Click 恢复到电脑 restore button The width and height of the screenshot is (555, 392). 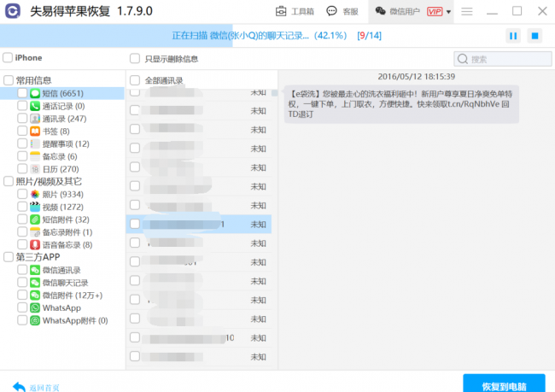(504, 383)
